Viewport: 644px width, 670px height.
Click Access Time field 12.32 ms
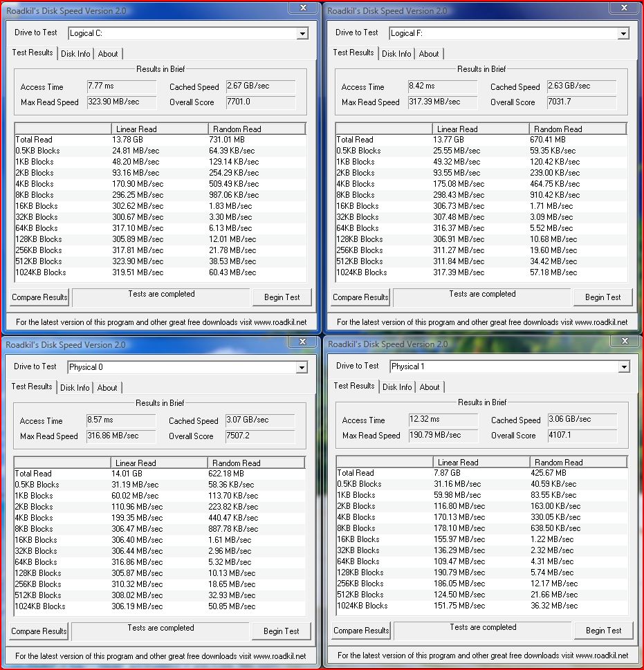[443, 420]
